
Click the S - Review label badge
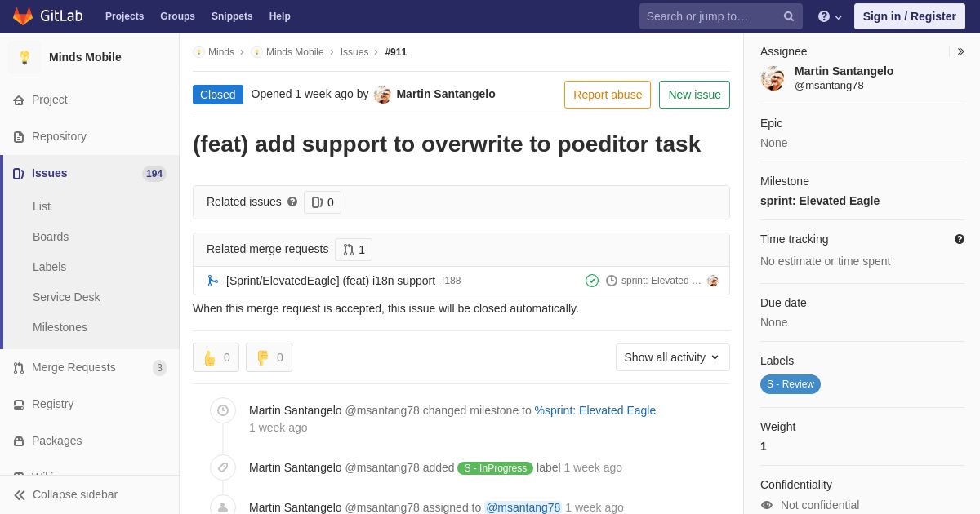791,384
